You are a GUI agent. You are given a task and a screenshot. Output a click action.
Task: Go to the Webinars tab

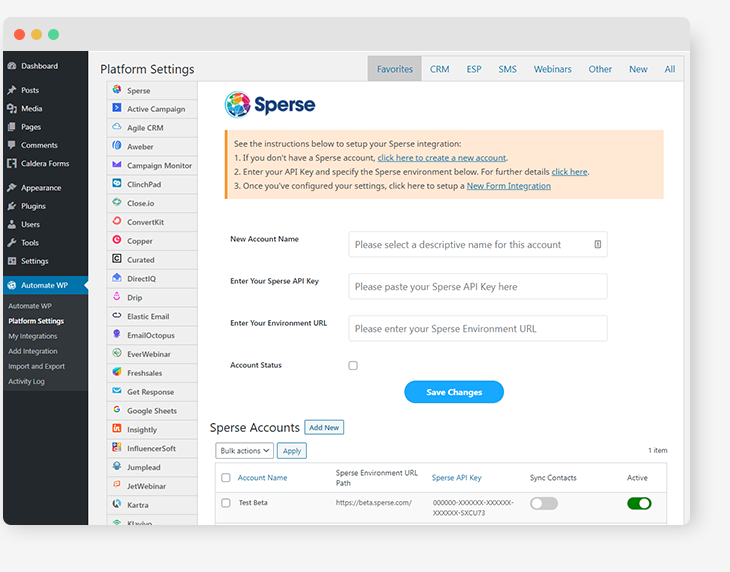[x=553, y=69]
